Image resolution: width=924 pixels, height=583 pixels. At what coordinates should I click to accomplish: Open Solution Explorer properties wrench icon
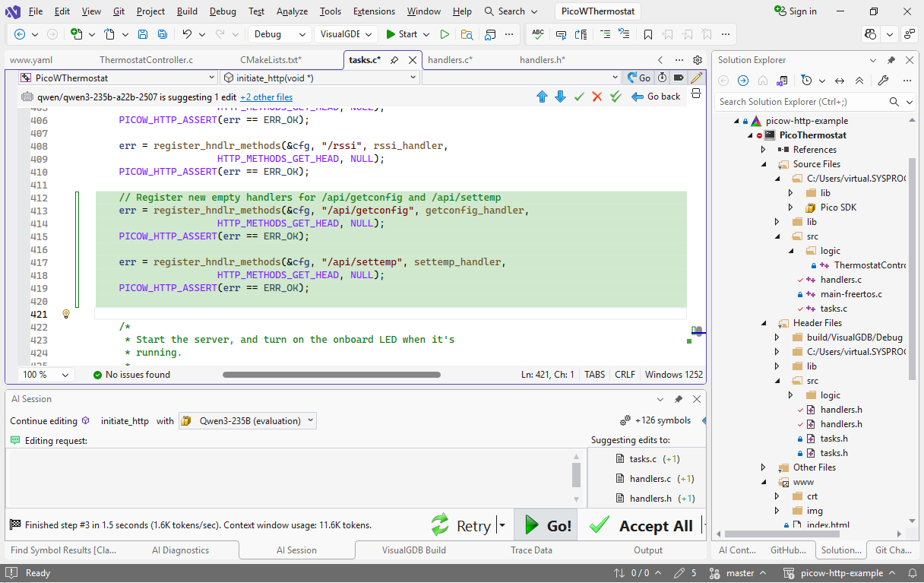coord(882,81)
